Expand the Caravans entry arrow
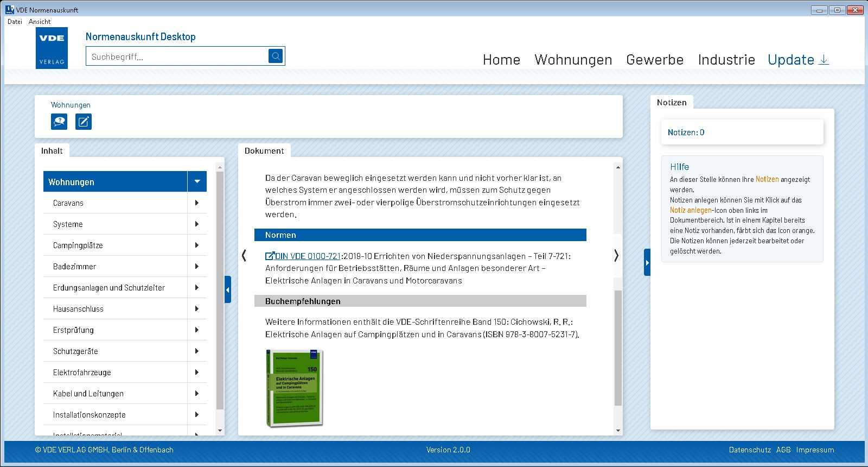 pos(197,203)
